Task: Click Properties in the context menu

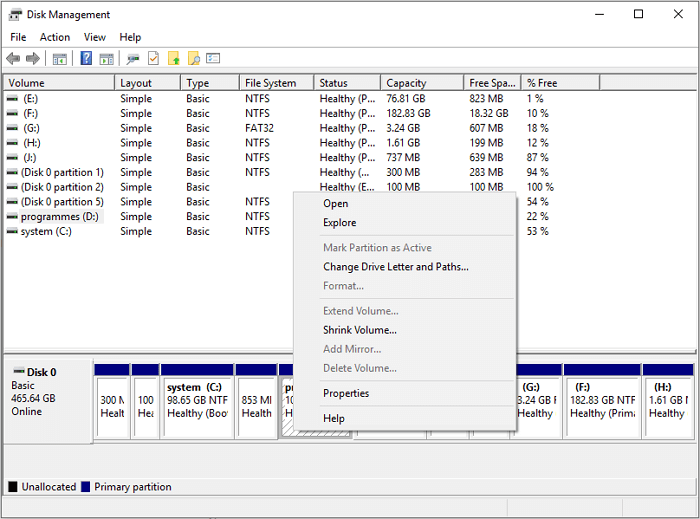Action: tap(346, 393)
